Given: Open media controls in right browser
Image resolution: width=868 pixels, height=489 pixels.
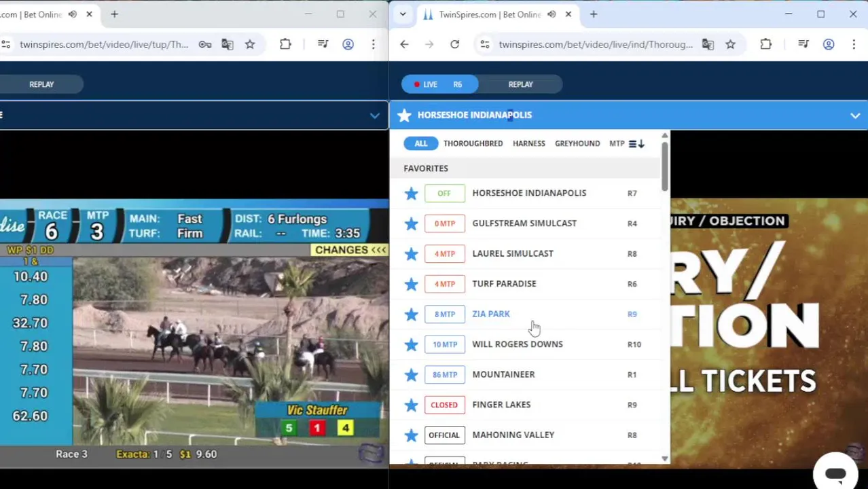Looking at the screenshot, I should pos(803,45).
